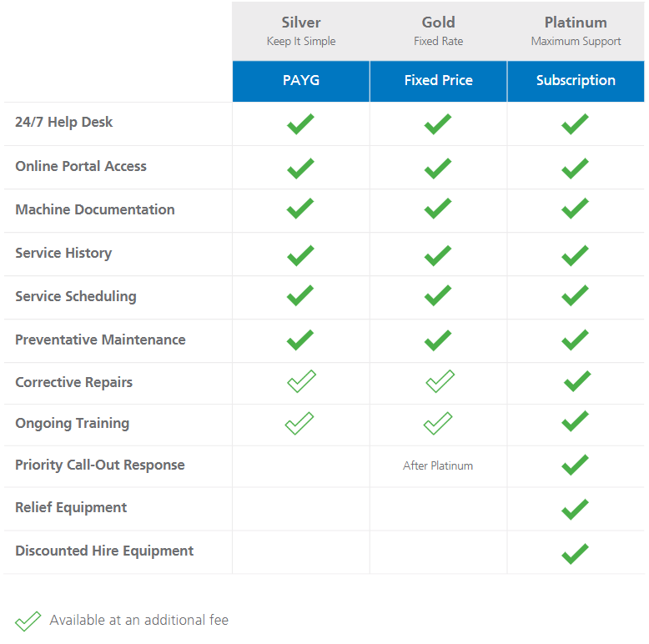The height and width of the screenshot is (644, 649).
Task: Select the PAYG plan header
Action: 300,81
